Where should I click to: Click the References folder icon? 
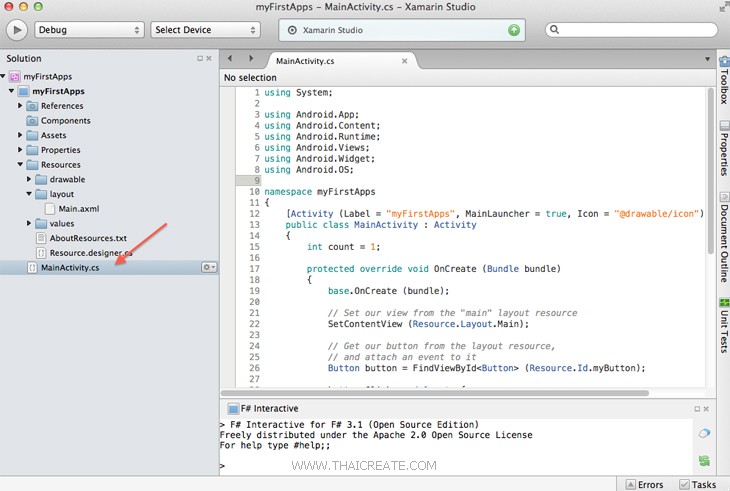pyautogui.click(x=32, y=106)
